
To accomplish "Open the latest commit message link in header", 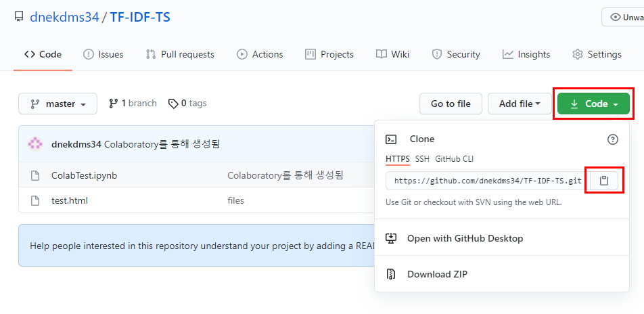I will tap(162, 144).
